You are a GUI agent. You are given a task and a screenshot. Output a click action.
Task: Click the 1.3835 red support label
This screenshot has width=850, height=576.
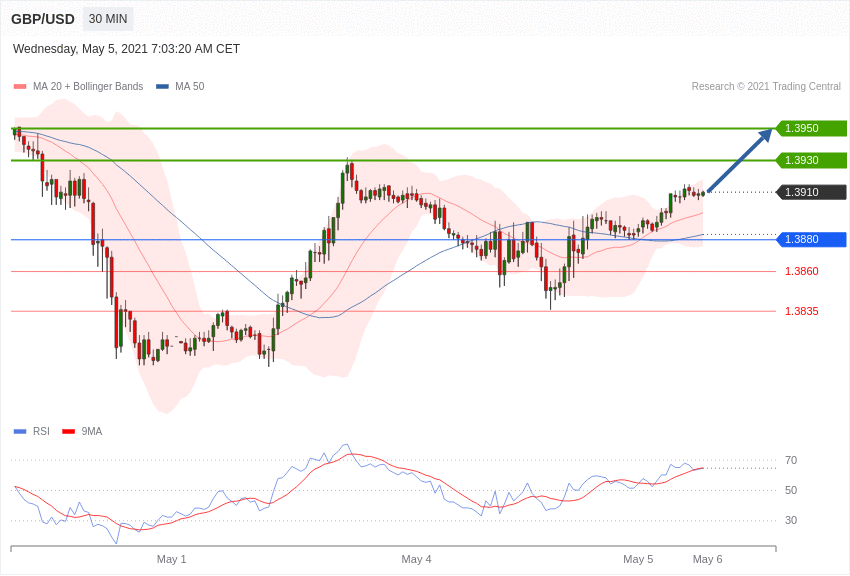coord(802,312)
